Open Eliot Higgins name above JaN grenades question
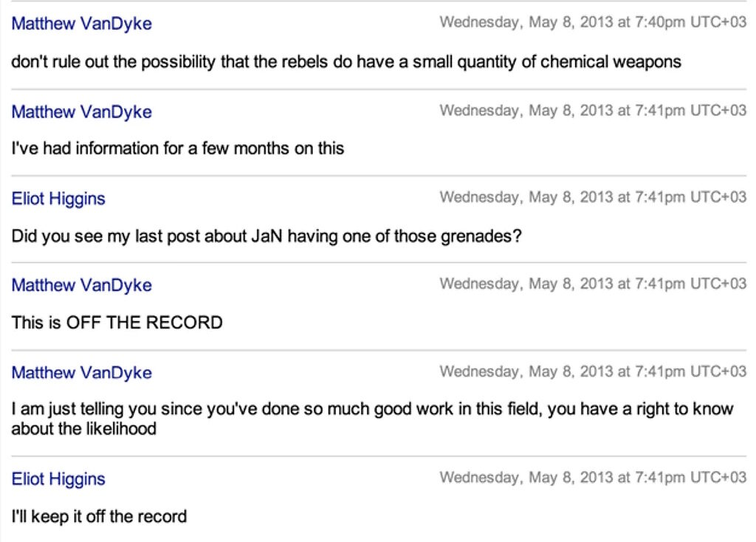Screen dimensions: 756x542 point(58,198)
